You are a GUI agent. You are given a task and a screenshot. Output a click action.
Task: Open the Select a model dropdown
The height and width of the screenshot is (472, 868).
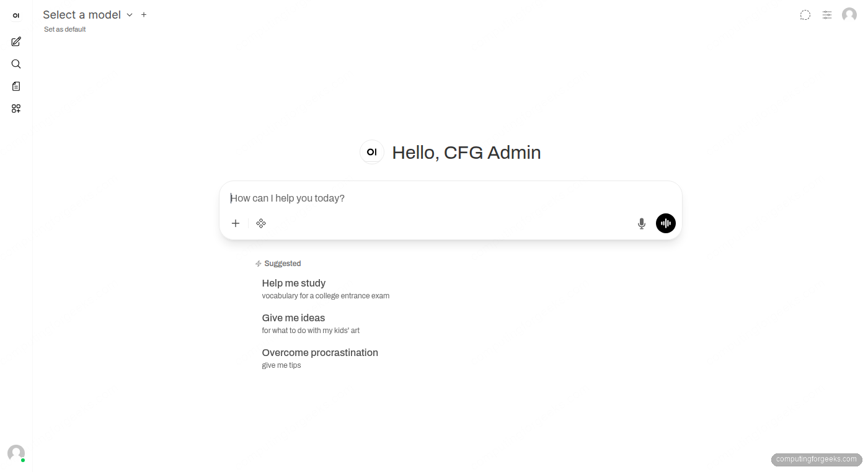tap(81, 14)
